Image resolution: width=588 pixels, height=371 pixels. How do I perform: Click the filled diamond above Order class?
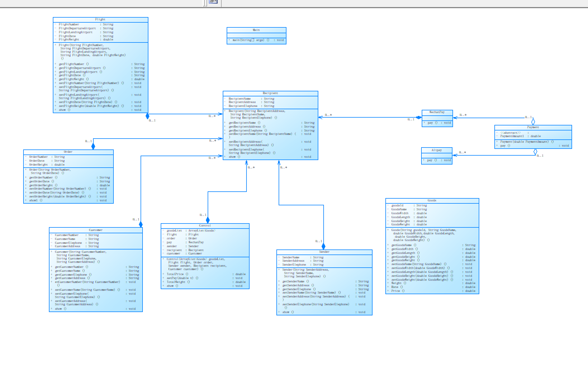click(93, 146)
